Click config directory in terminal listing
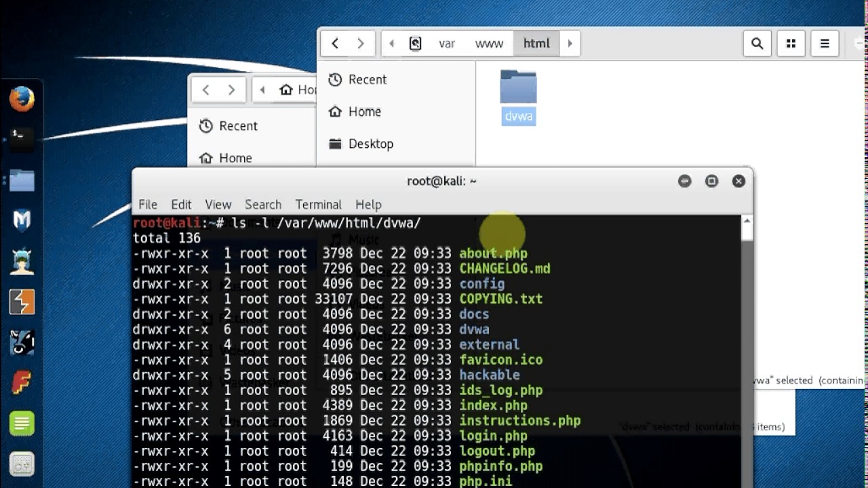Screen dimensions: 868x488 tap(481, 284)
